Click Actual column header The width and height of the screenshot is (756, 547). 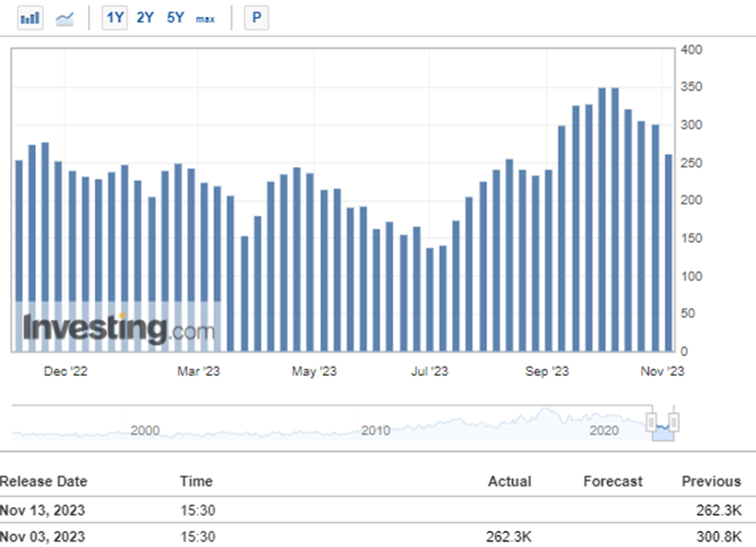[x=510, y=481]
